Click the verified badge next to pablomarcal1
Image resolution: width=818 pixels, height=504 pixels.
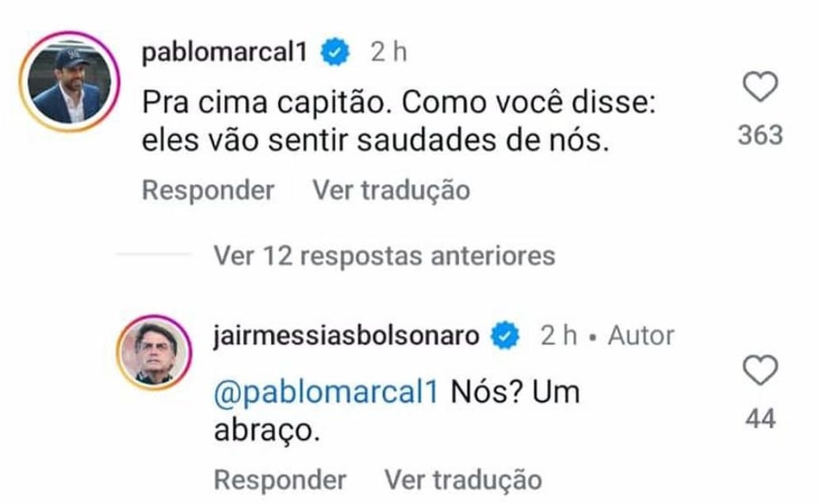335,52
